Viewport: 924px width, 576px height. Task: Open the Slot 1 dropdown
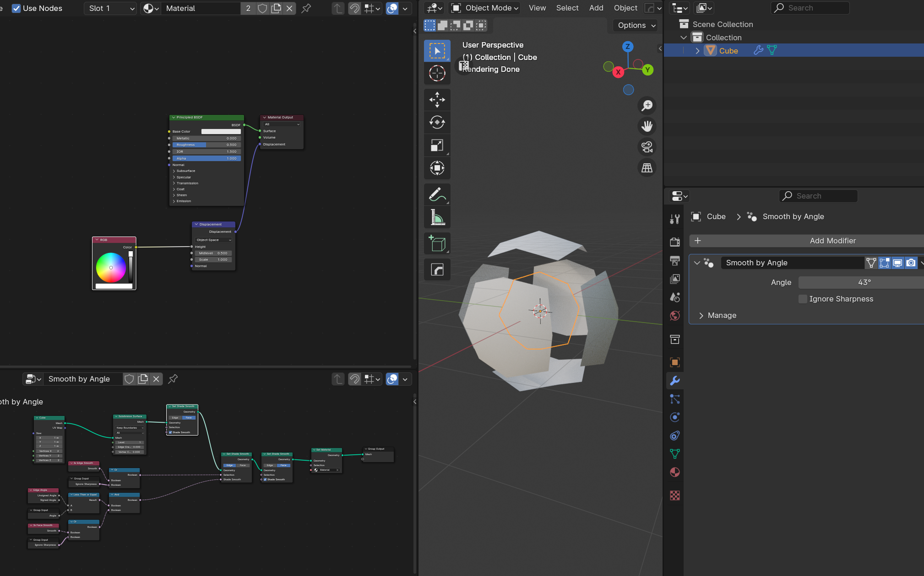pyautogui.click(x=110, y=8)
